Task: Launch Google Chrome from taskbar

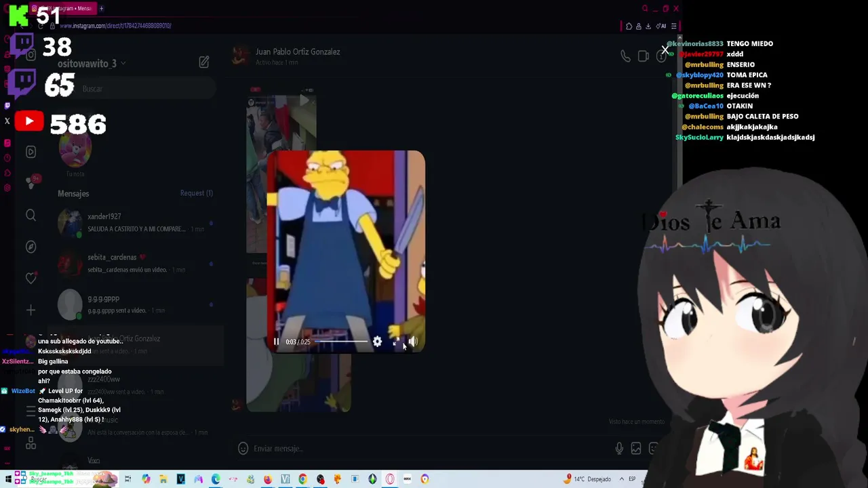Action: coord(302,479)
